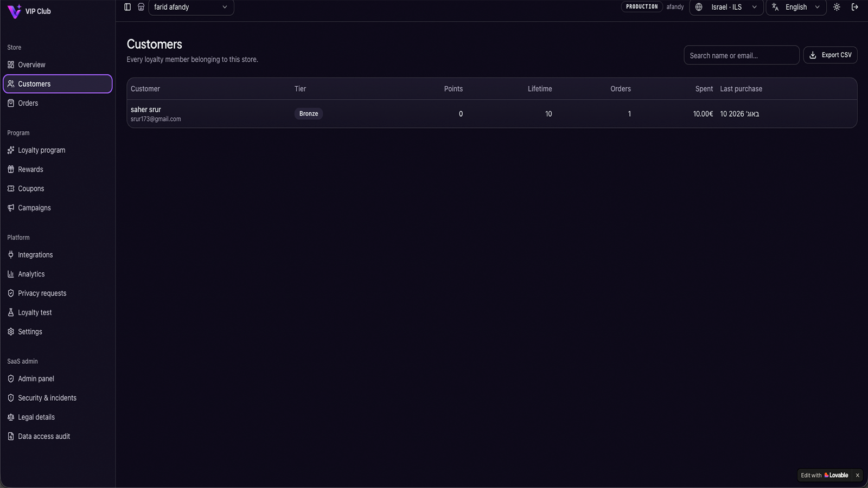Click the logout icon in top bar

pyautogui.click(x=855, y=7)
